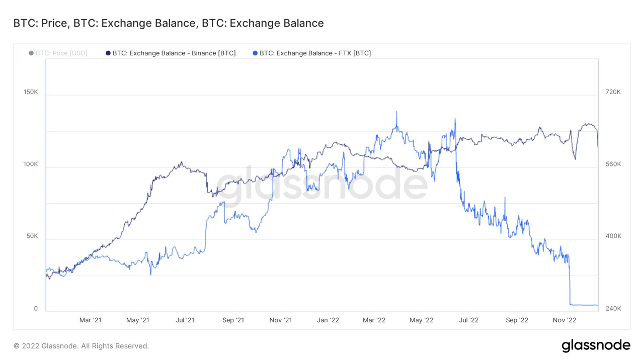644x362 pixels.
Task: Click the Mar '21 x-axis label
Action: [x=91, y=320]
